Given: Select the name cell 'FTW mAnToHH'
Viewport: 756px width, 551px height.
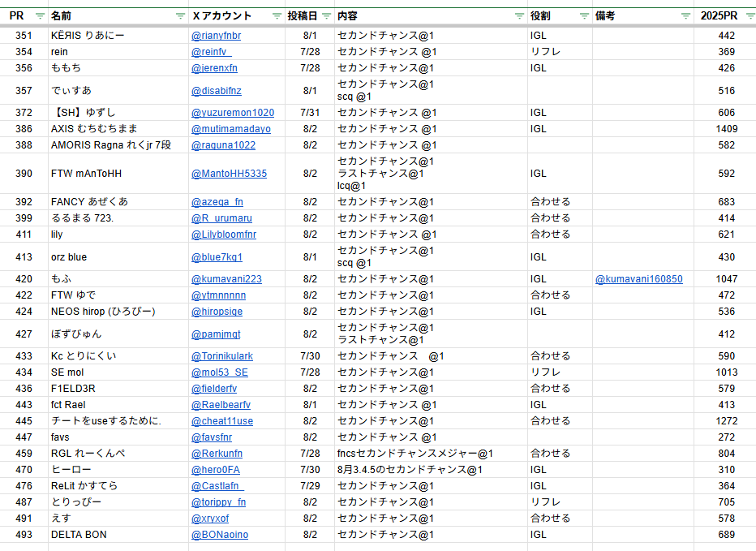Looking at the screenshot, I should tap(118, 174).
